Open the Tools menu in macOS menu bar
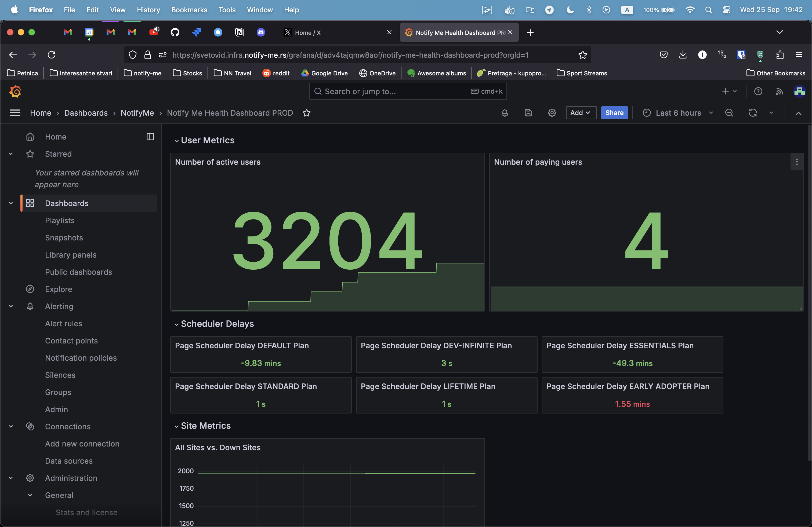812x527 pixels. click(x=227, y=10)
